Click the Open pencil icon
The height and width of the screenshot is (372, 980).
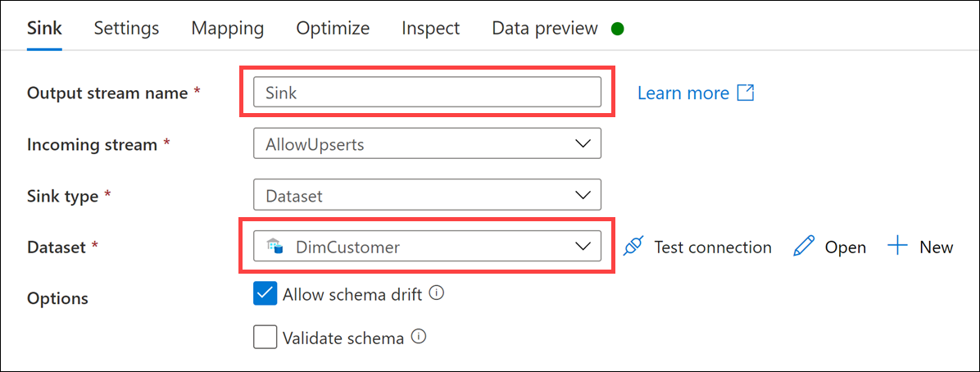click(x=804, y=247)
